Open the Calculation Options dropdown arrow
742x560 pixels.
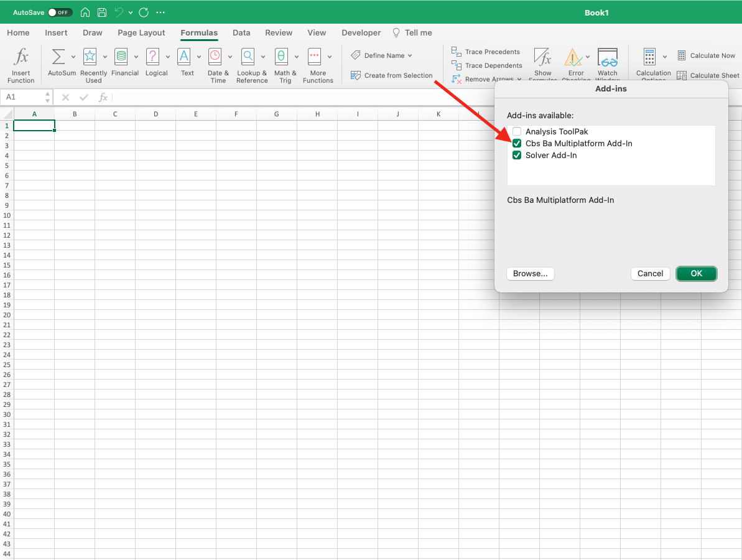click(664, 57)
